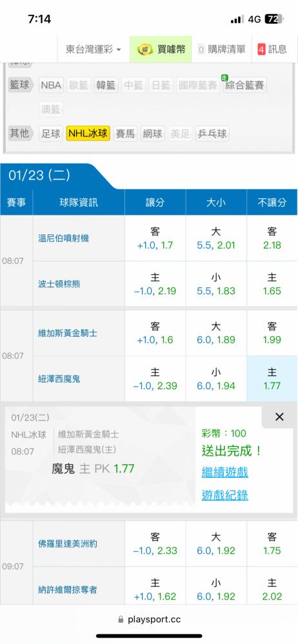Open 購牌清單 shopping list
298x644 pixels.
point(221,50)
